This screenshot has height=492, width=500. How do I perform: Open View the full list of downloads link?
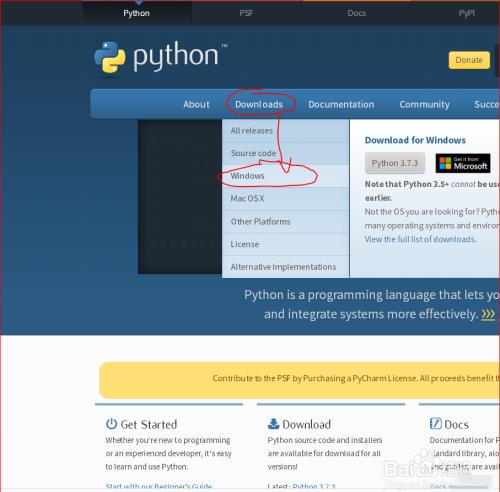point(420,239)
